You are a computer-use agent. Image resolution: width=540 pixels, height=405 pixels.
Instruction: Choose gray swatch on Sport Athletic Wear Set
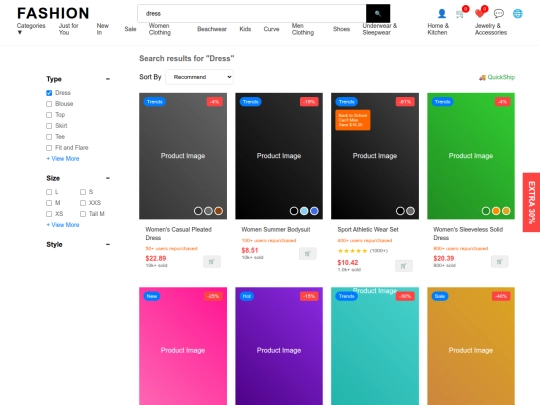pyautogui.click(x=410, y=211)
